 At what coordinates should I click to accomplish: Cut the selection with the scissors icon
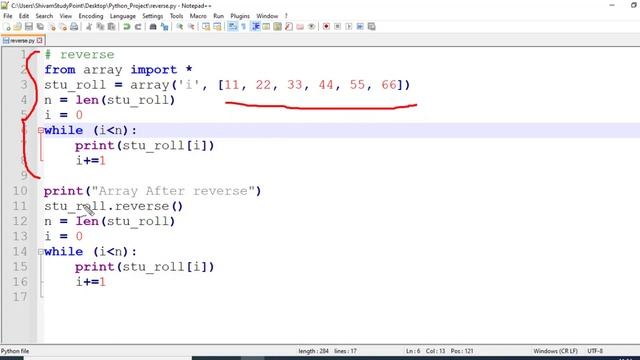[x=89, y=27]
